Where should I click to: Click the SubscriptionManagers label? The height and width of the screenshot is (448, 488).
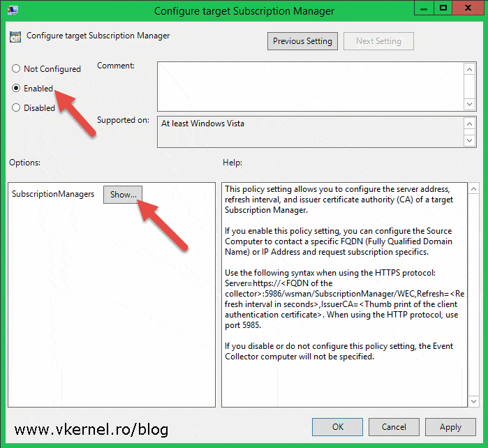pos(53,194)
